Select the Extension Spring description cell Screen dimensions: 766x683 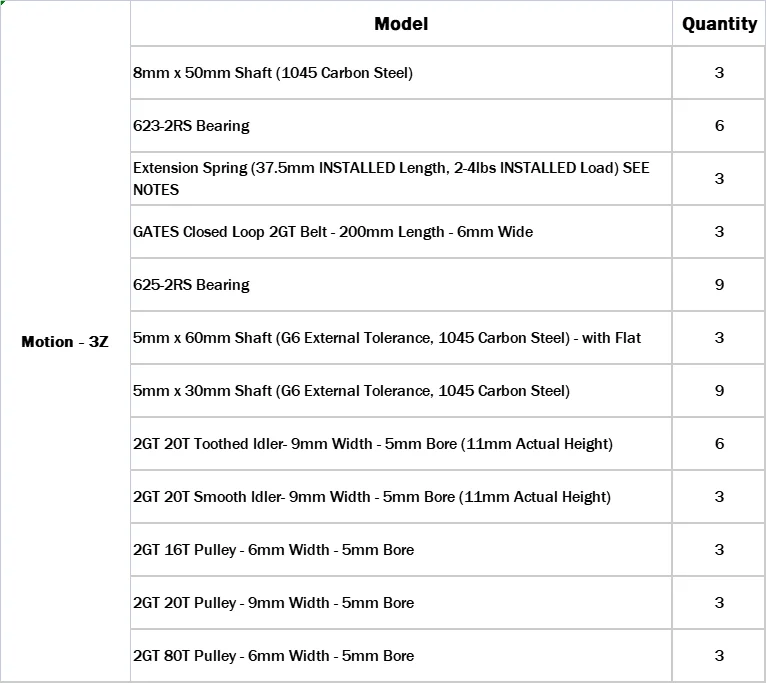401,179
